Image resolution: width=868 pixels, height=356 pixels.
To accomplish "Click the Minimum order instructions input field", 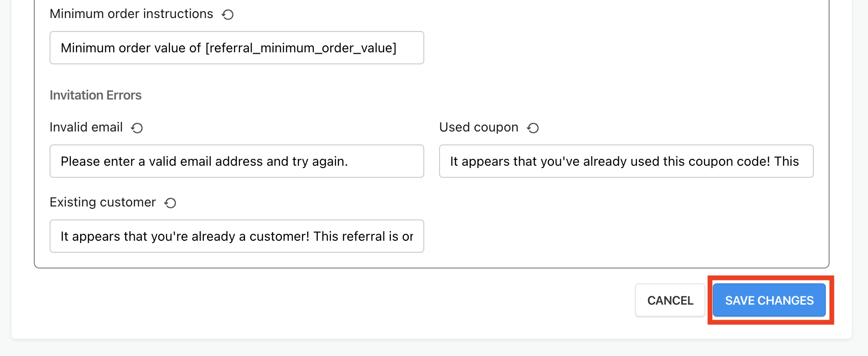I will (236, 48).
